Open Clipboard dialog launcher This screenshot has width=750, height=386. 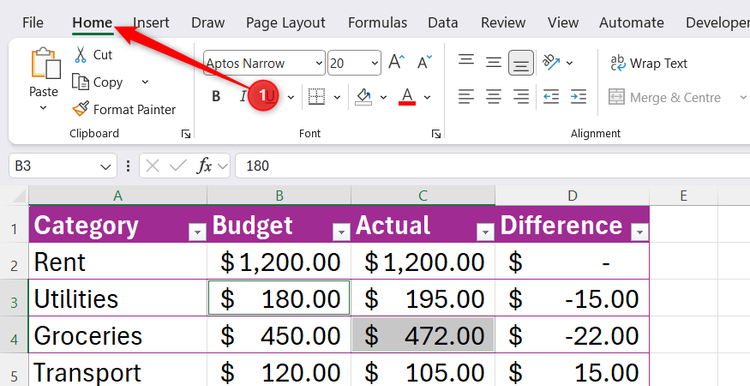[x=186, y=134]
